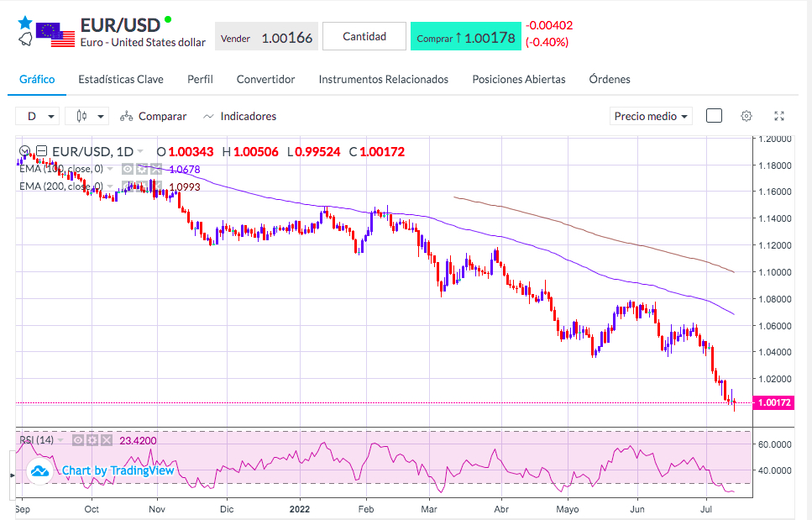The height and width of the screenshot is (520, 812).
Task: Click Comparar to compare symbols
Action: [154, 116]
